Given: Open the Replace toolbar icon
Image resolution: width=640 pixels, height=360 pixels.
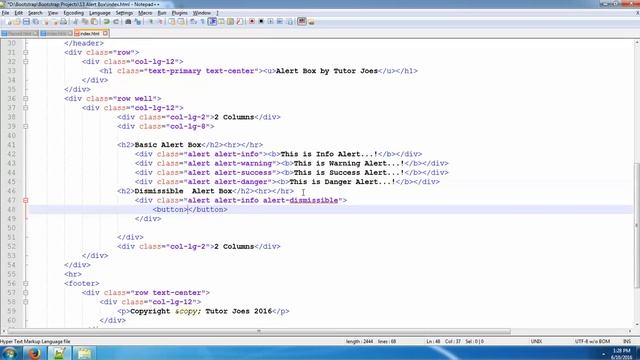Looking at the screenshot, I should point(138,22).
